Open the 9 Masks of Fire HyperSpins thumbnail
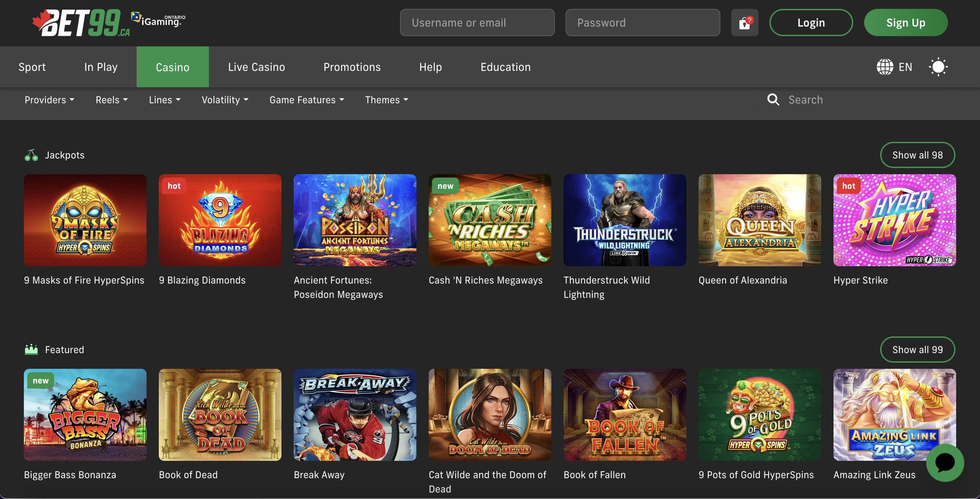The image size is (980, 499). [85, 220]
